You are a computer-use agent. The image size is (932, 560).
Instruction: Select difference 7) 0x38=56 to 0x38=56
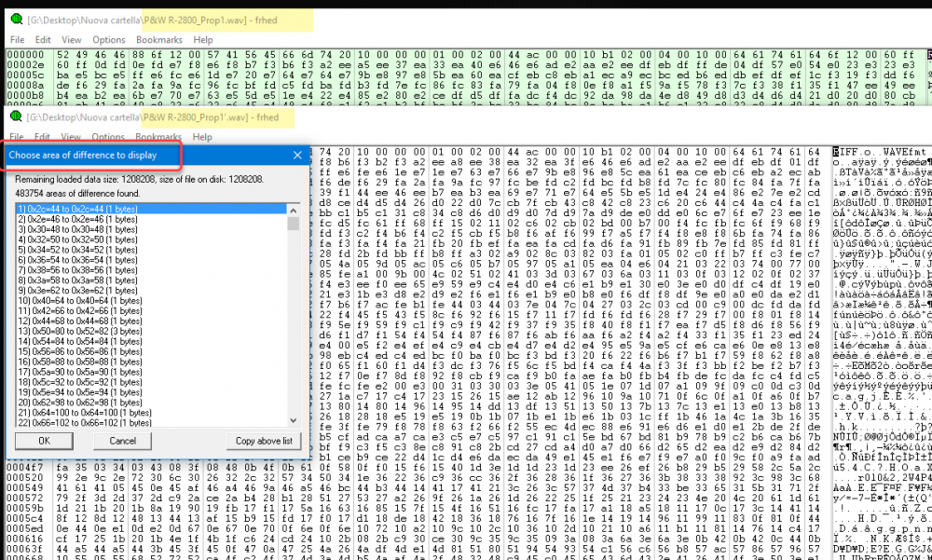(x=152, y=270)
